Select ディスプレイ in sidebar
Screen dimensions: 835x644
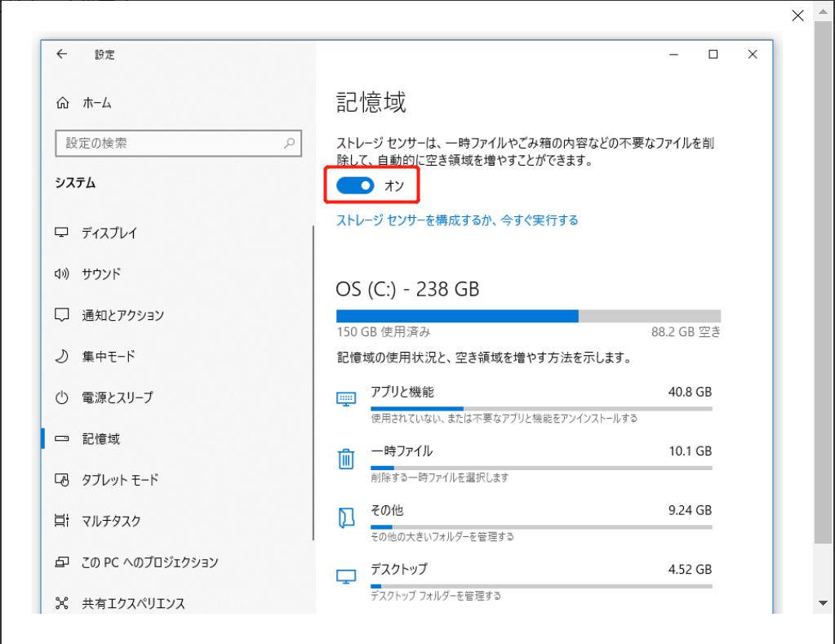109,233
